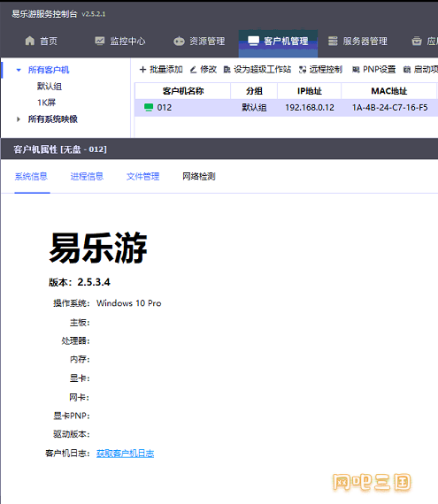
Task: Open the 资源管理 tab
Action: (x=199, y=42)
